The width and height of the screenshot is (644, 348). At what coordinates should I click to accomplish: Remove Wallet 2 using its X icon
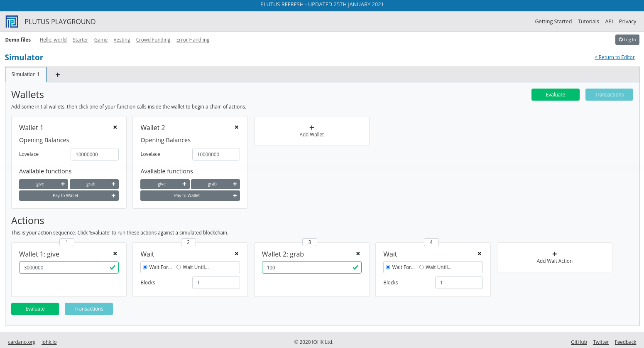[x=237, y=127]
